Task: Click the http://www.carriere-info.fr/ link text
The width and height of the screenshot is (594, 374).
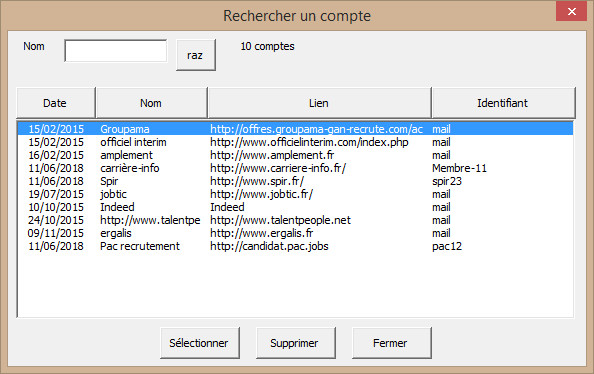Action: coord(278,168)
